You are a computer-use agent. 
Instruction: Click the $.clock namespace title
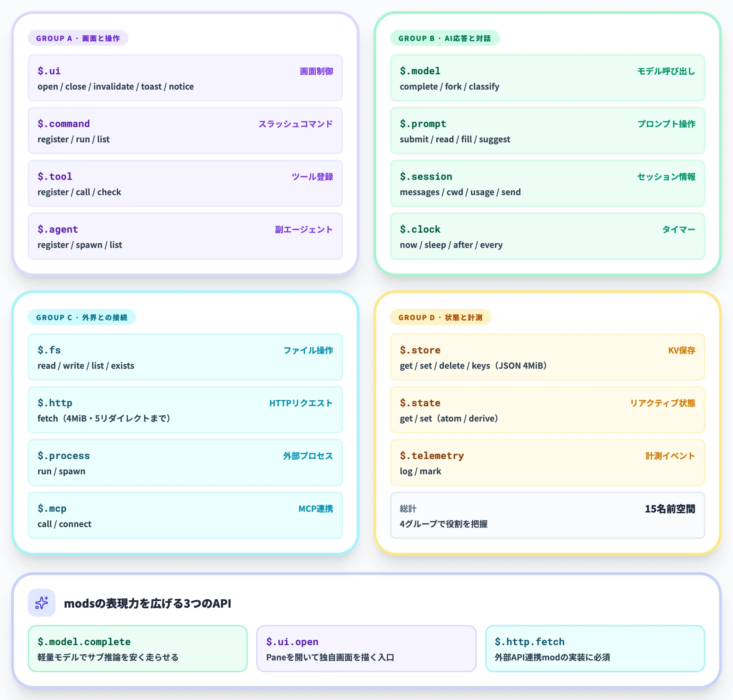coord(420,229)
